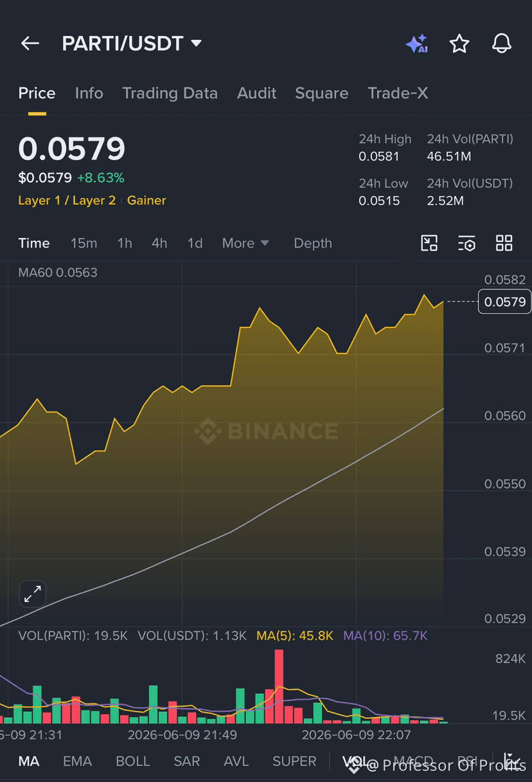
Task: Click the 0.0550 price axis label
Action: click(x=505, y=484)
